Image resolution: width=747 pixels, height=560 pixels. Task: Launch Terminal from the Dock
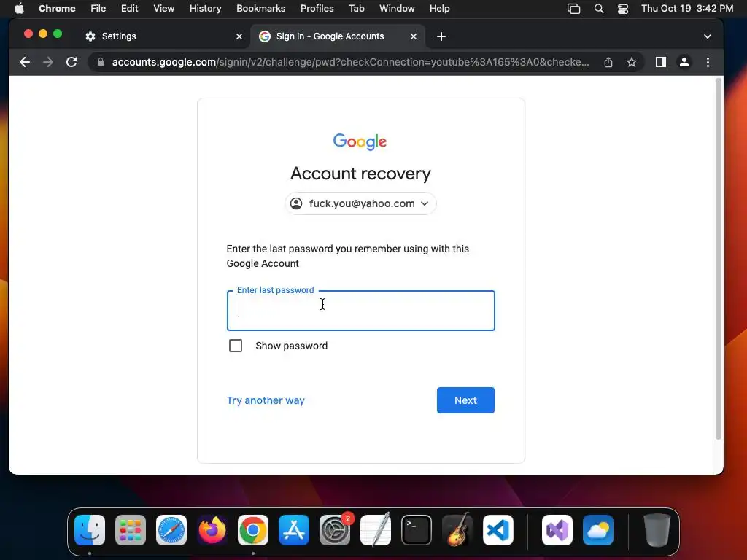[417, 530]
